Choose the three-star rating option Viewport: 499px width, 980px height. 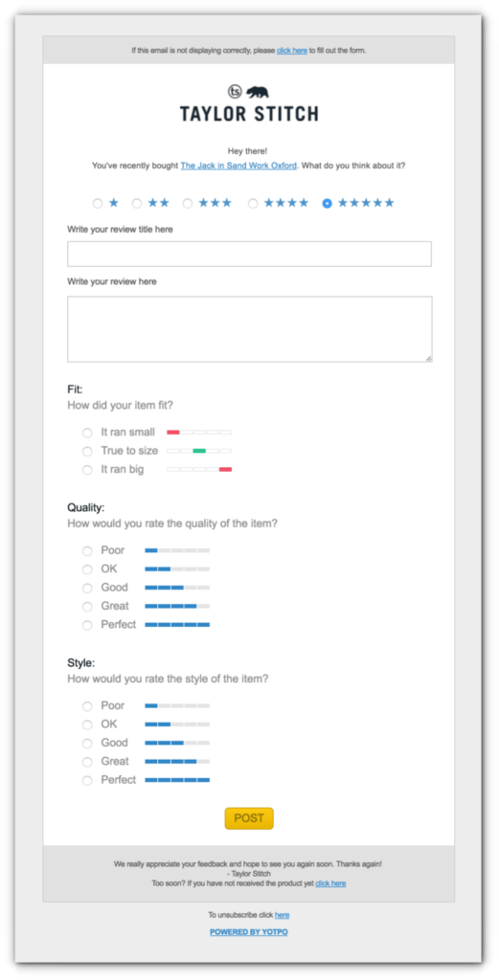point(188,203)
